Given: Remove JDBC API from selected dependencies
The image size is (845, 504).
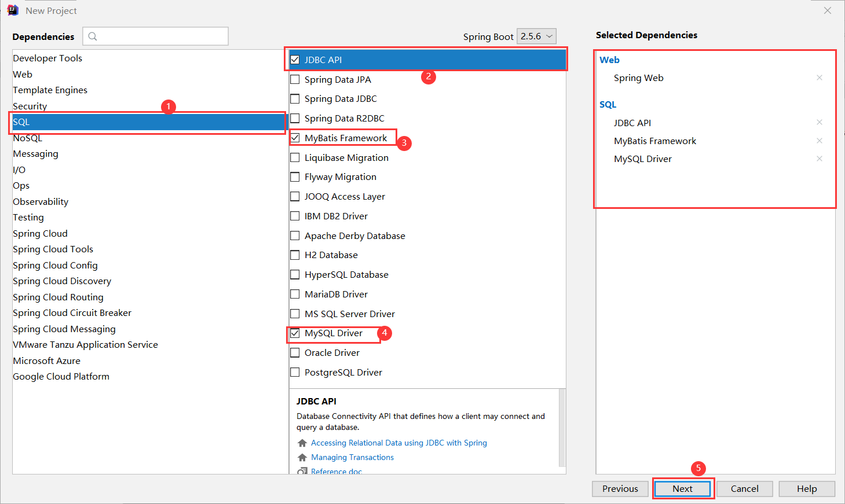Looking at the screenshot, I should click(819, 122).
